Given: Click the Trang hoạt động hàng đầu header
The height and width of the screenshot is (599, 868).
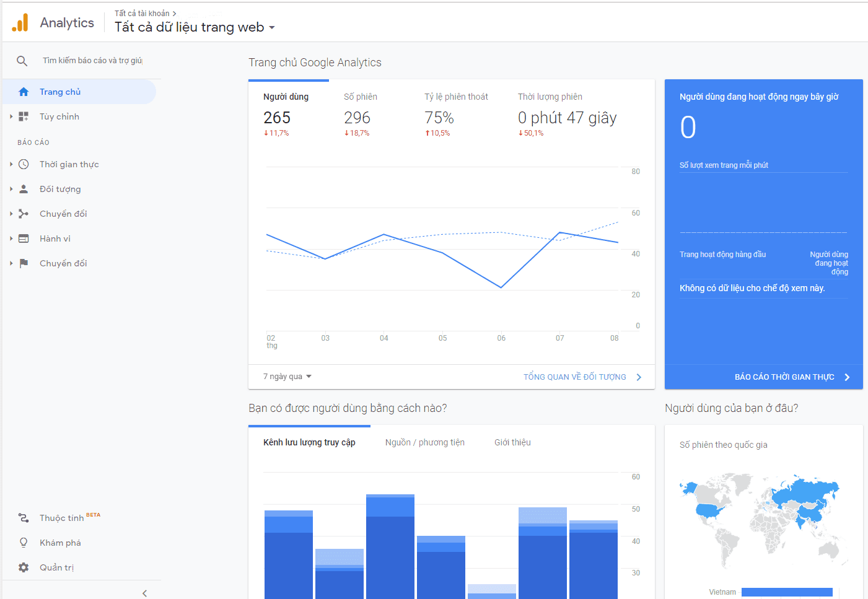Looking at the screenshot, I should 722,255.
